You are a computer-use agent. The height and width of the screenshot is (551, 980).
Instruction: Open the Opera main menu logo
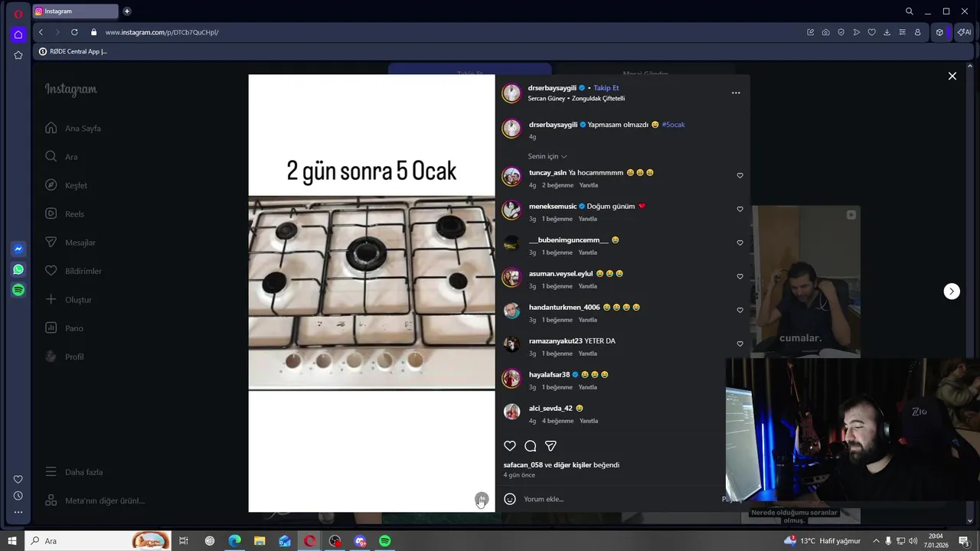point(18,14)
